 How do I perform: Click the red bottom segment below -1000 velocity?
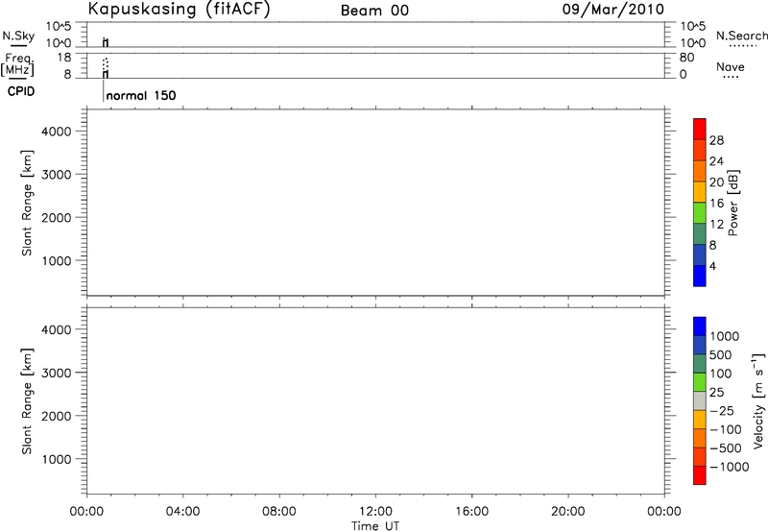(x=700, y=475)
